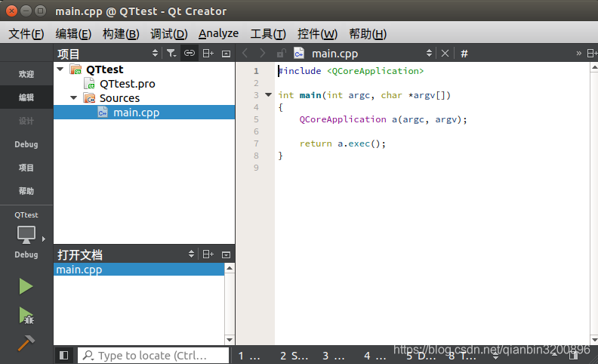Click the filter tree funnel icon
This screenshot has width=598, height=364.
pos(171,53)
